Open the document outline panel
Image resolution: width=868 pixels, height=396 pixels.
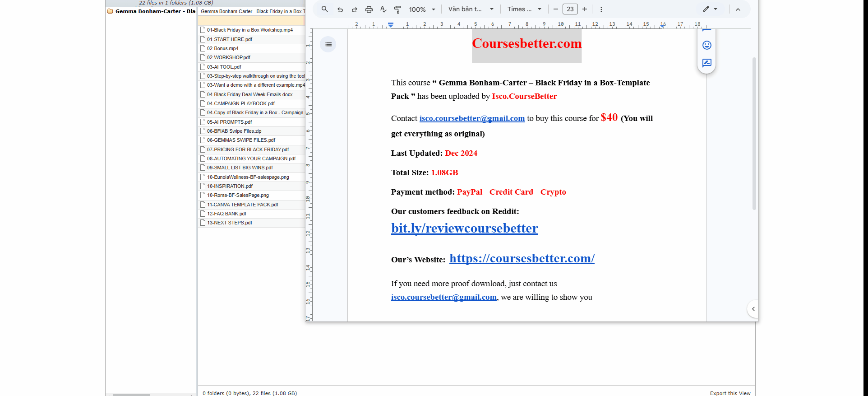[x=328, y=44]
